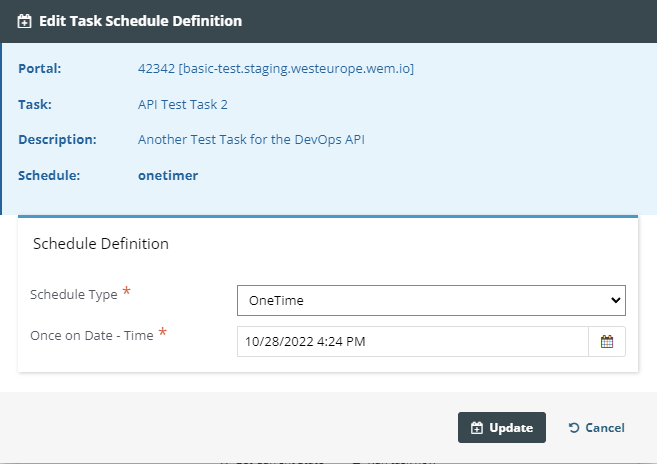Click into the Once on Date - Time field

point(412,342)
